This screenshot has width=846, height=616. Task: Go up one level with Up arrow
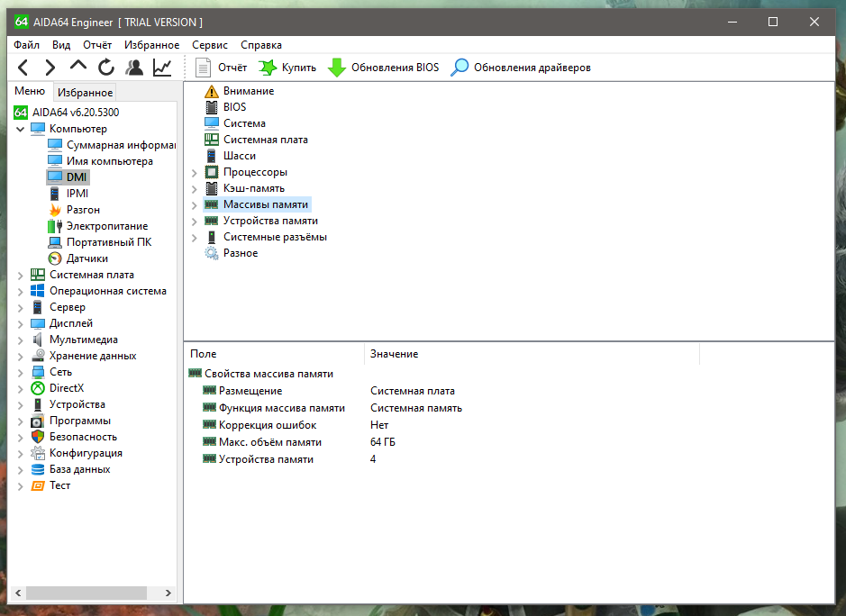tap(78, 66)
